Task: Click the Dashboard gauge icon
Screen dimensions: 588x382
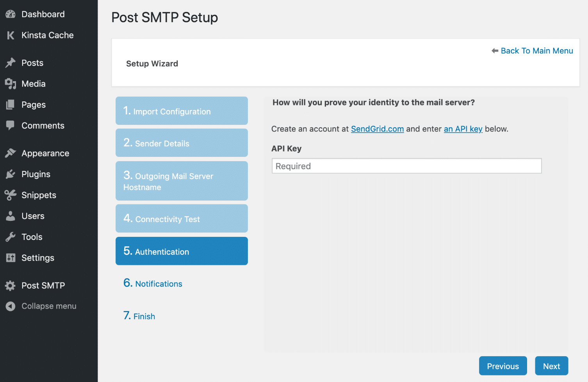Action: pyautogui.click(x=10, y=14)
